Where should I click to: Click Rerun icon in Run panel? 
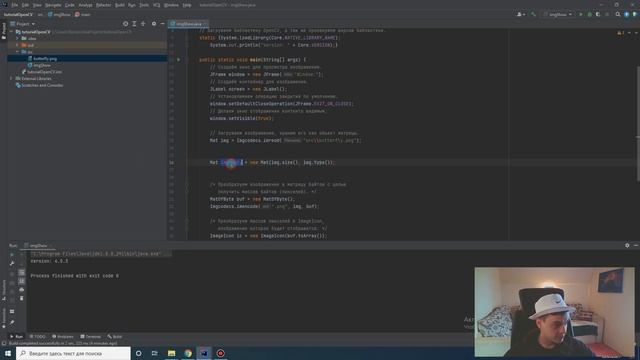coord(12,255)
